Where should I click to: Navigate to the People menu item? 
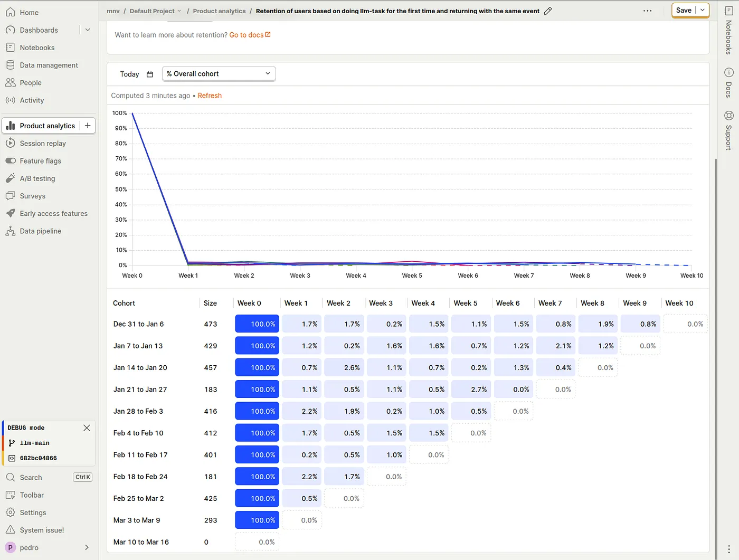pyautogui.click(x=30, y=83)
